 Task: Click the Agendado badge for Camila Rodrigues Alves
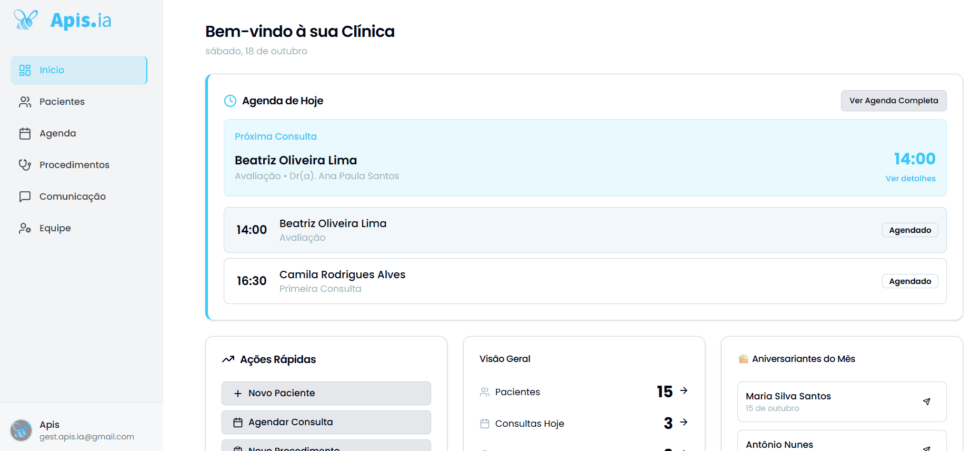[x=909, y=281]
